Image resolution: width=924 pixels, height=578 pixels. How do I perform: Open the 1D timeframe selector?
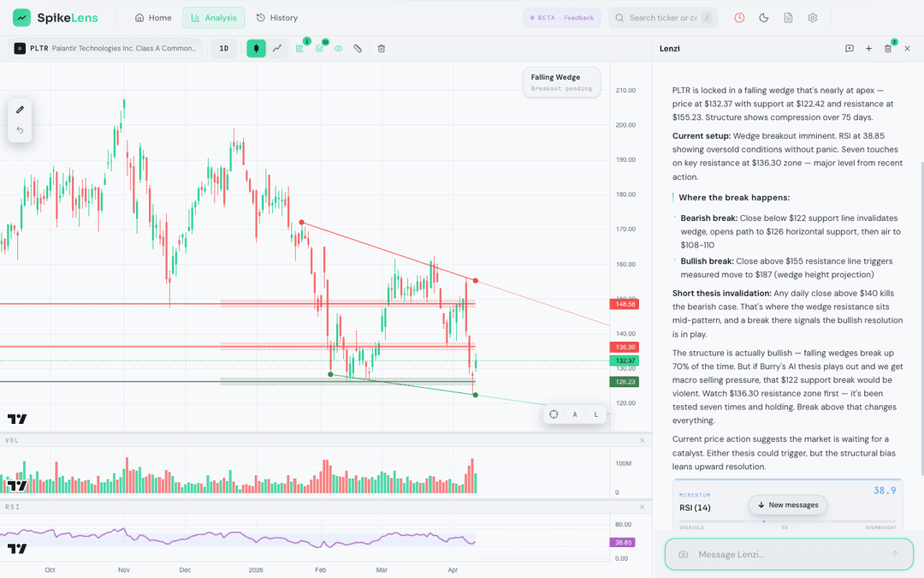coord(223,49)
